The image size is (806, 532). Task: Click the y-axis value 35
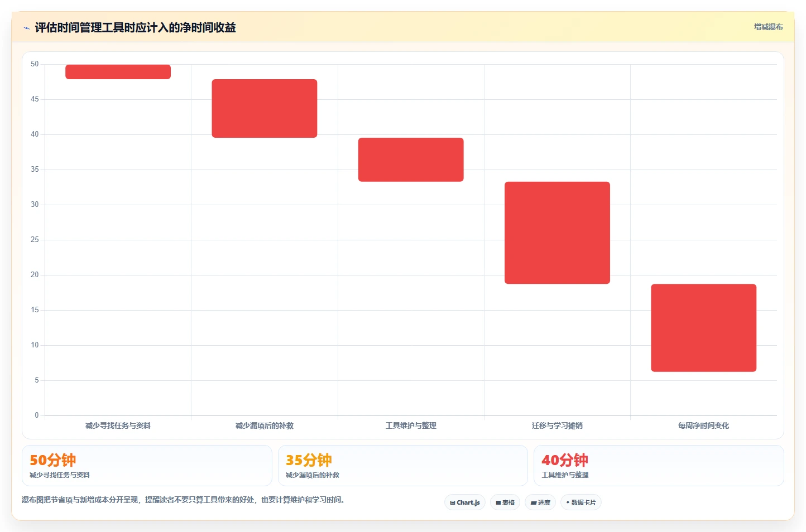coord(35,170)
